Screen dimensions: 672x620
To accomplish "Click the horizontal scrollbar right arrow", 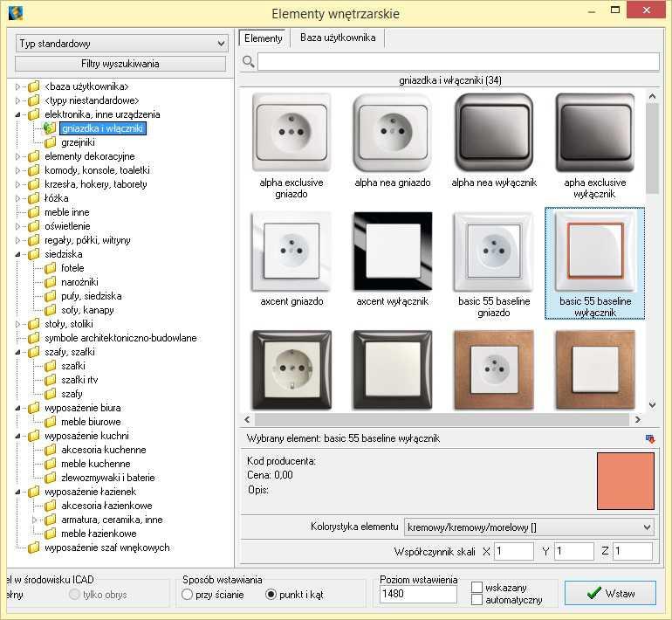I will [638, 420].
